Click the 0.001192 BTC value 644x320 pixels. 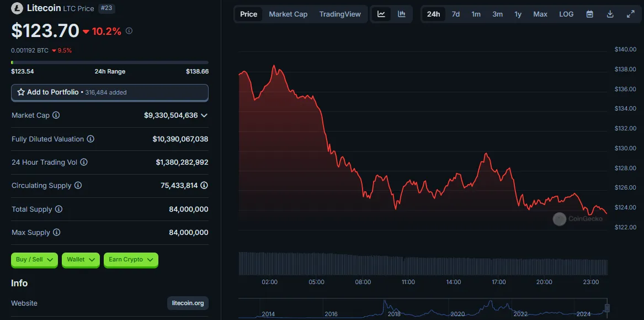coord(30,51)
